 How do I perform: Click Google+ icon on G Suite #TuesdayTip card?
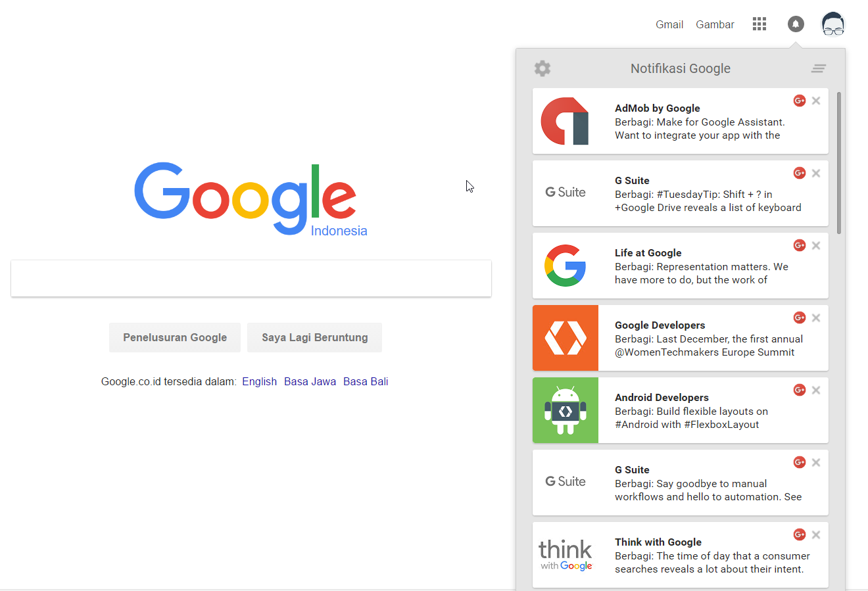[800, 173]
